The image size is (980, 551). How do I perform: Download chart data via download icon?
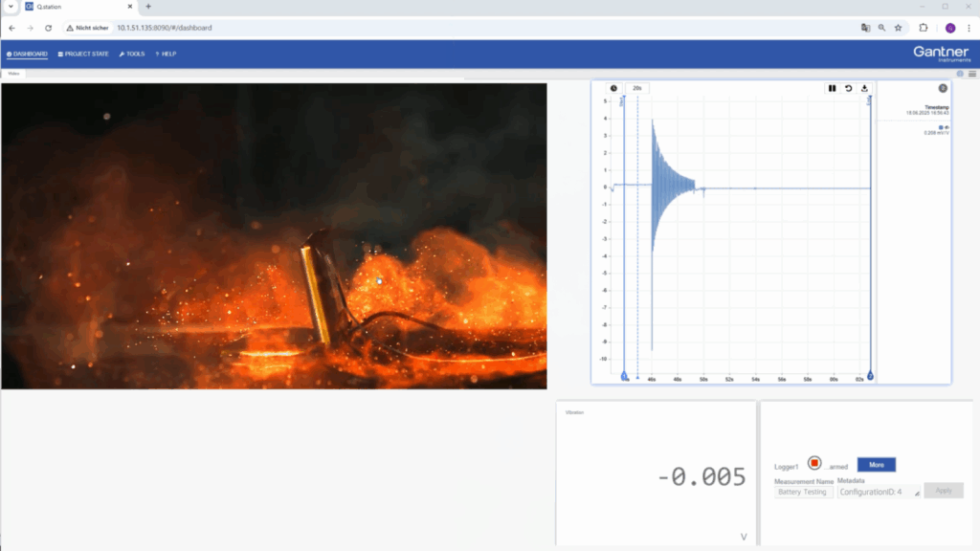(864, 89)
